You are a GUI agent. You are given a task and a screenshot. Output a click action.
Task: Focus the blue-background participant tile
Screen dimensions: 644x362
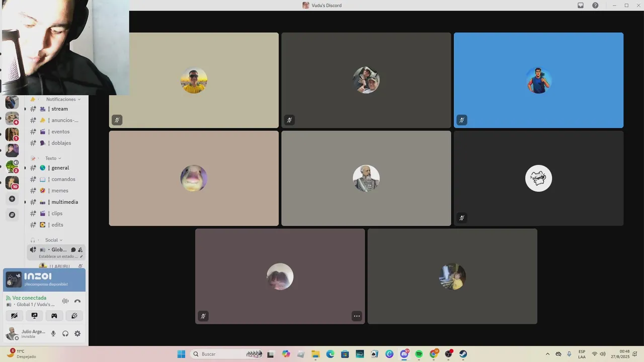tap(538, 80)
